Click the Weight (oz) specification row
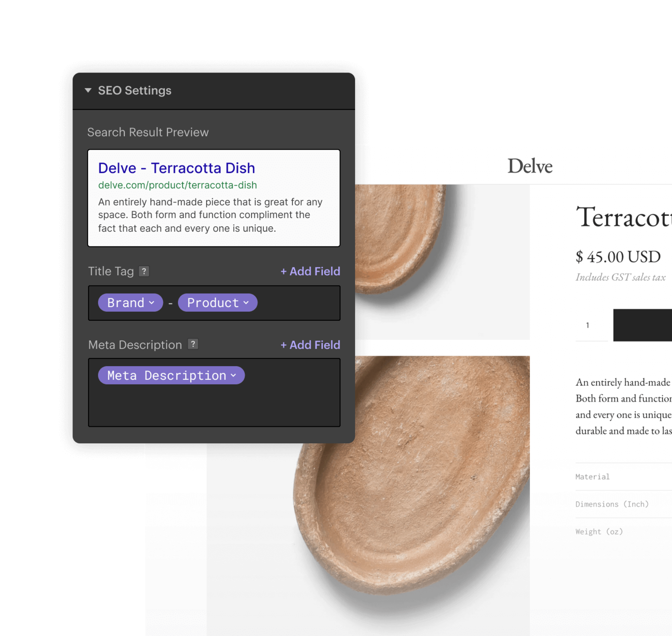Screen dimensions: 672x636 623,531
